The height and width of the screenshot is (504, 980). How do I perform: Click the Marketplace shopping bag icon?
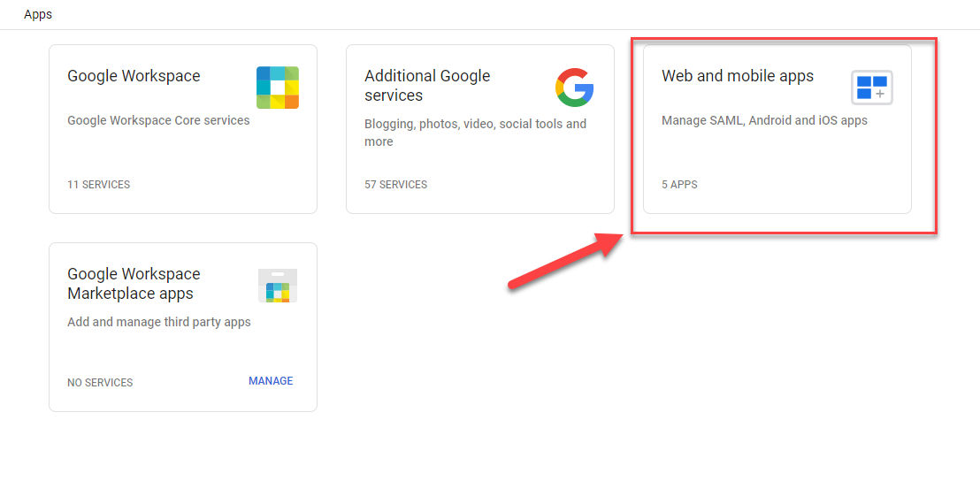point(278,286)
